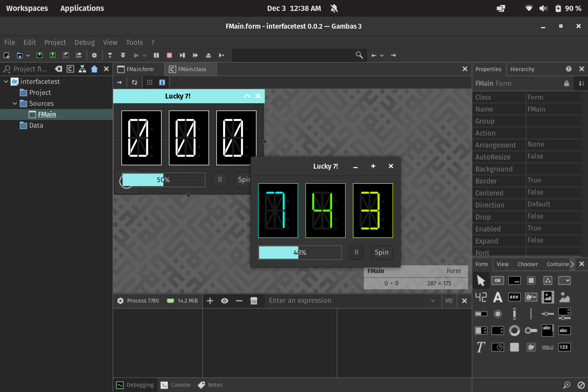Image resolution: width=588 pixels, height=392 pixels.
Task: Pause the running program
Action: pos(156,55)
